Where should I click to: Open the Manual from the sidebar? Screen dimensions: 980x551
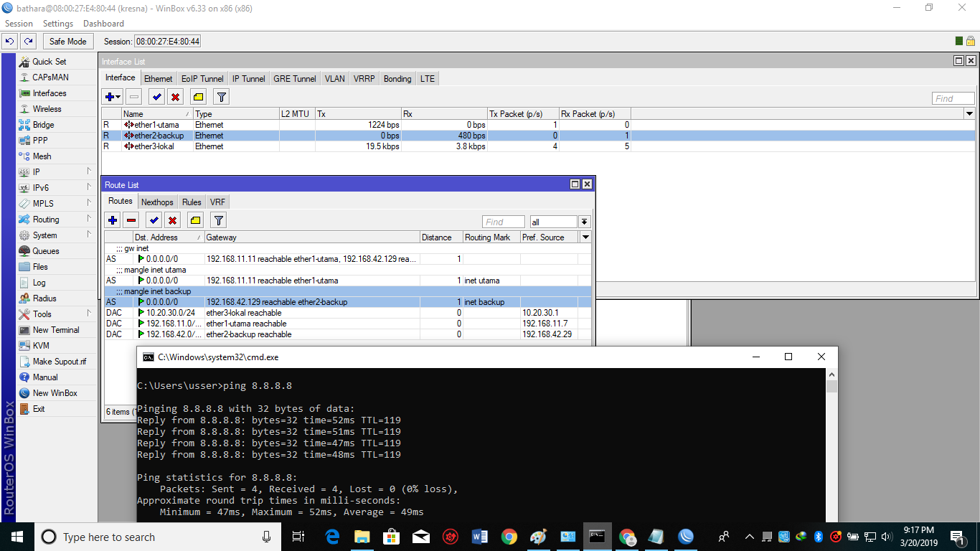(x=44, y=377)
